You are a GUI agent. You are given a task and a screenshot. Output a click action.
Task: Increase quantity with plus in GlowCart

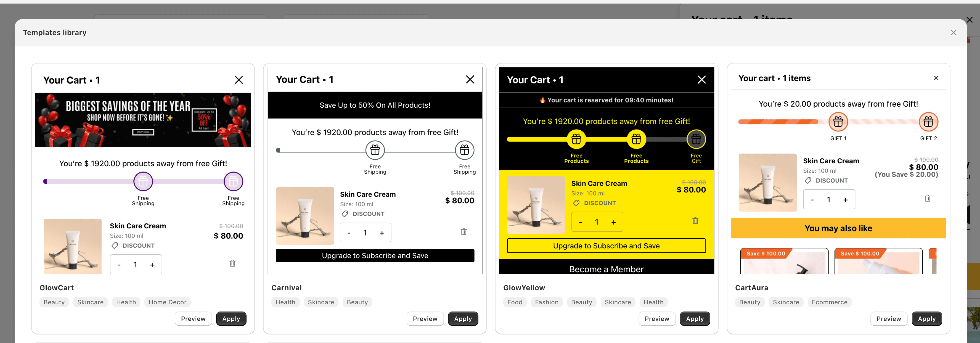pos(152,265)
